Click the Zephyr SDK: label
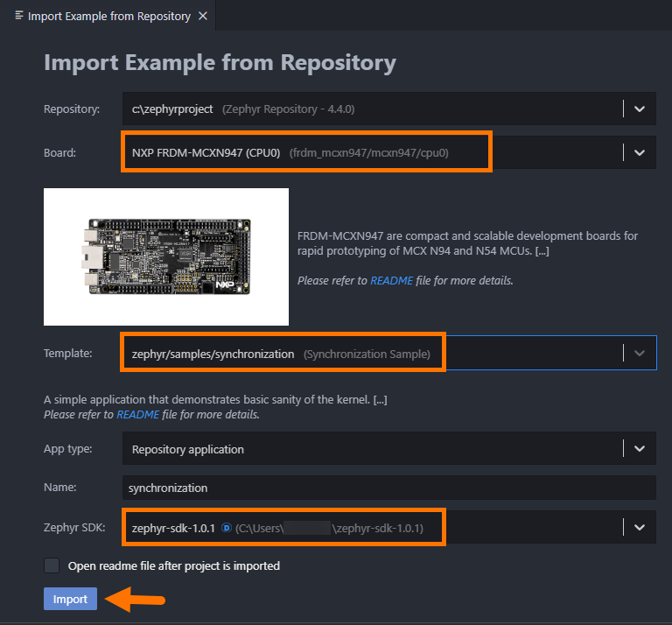 [74, 527]
